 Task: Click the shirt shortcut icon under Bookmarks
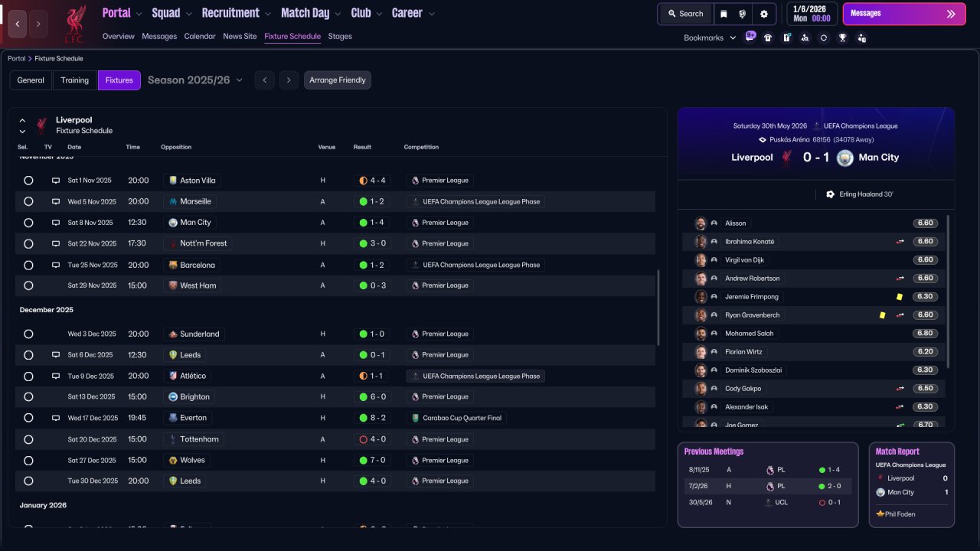point(768,37)
